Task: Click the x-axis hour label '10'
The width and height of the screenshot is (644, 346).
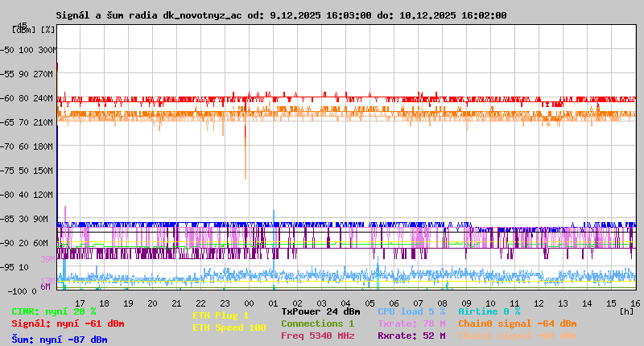Action: pos(490,303)
